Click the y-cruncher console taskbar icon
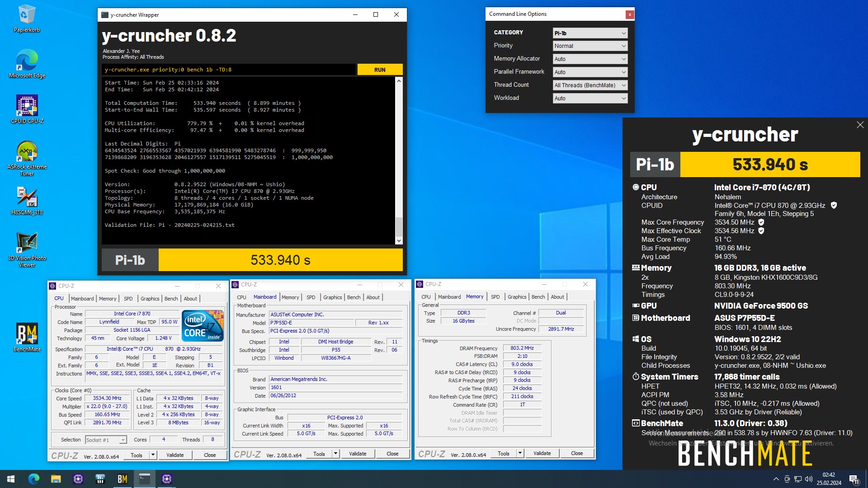 [145, 479]
